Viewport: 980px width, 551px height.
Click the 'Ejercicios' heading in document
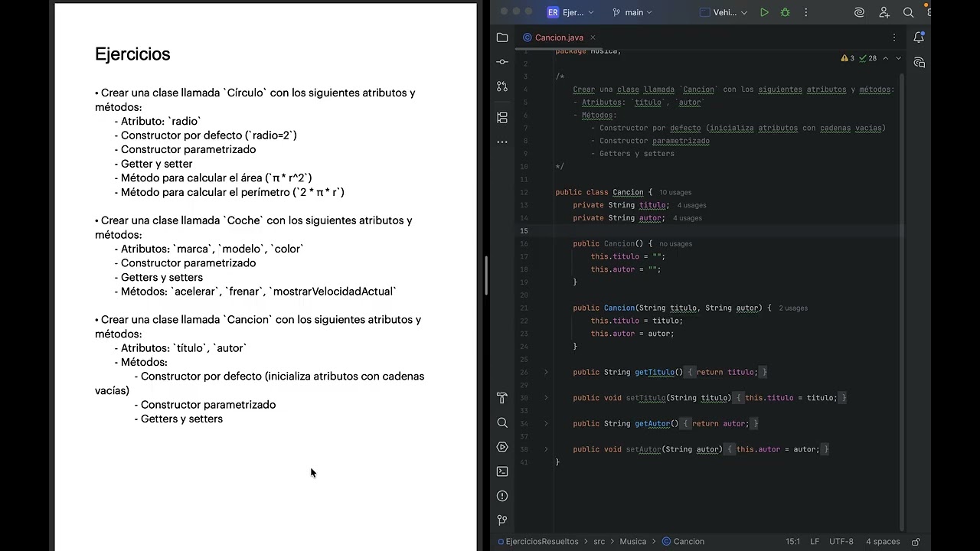pyautogui.click(x=132, y=54)
